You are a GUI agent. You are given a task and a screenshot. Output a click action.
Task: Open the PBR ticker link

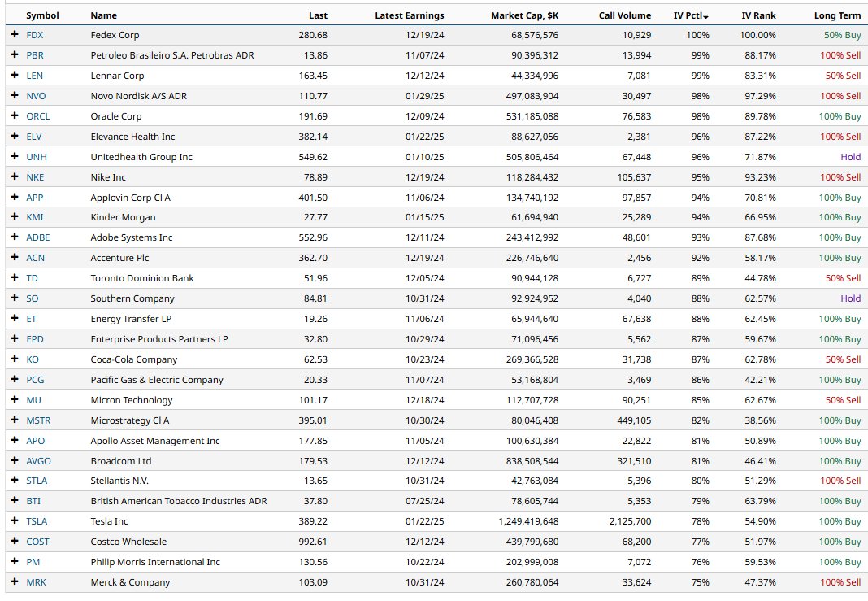(x=35, y=55)
